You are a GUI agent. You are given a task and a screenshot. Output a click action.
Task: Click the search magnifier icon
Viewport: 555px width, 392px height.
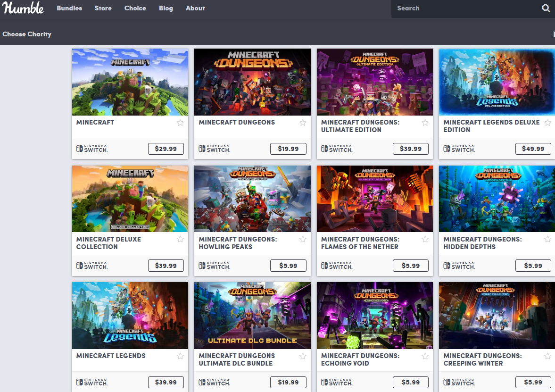546,8
